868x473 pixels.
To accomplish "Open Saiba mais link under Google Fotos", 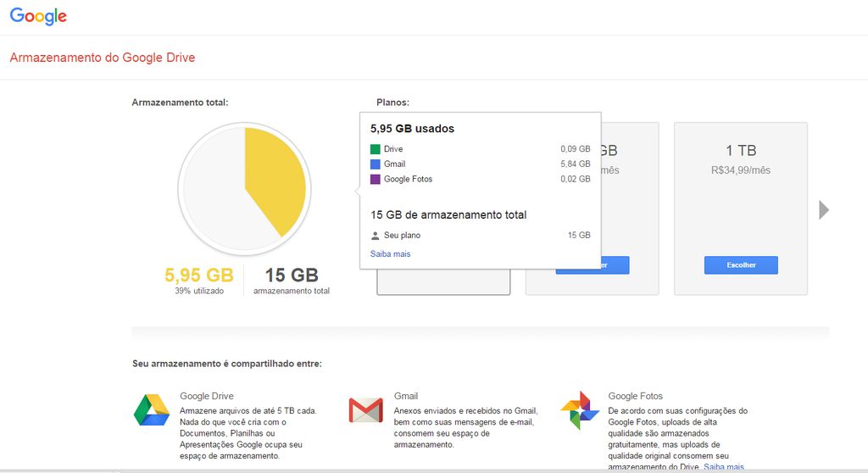I will click(724, 467).
